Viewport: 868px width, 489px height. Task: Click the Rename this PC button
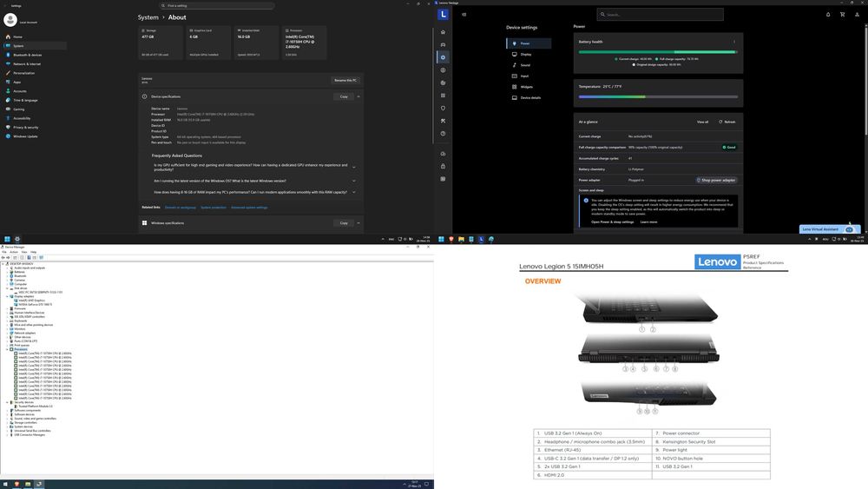(x=345, y=80)
